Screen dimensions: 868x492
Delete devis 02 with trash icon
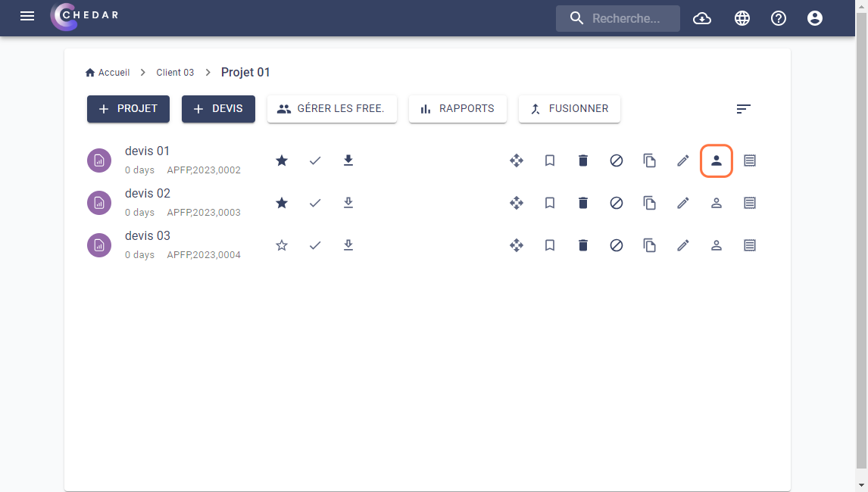point(583,203)
